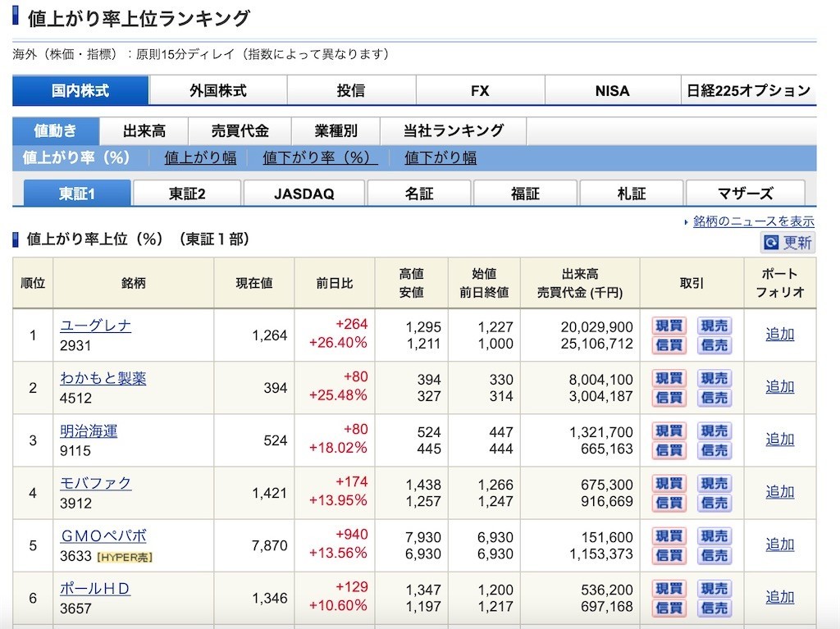Click 信売 icon for モバファク
The width and height of the screenshot is (840, 629).
pyautogui.click(x=714, y=503)
